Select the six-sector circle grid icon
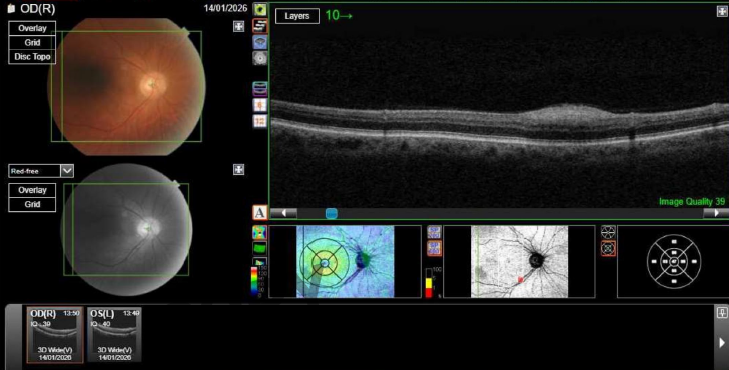This screenshot has height=370, width=729. pyautogui.click(x=608, y=232)
